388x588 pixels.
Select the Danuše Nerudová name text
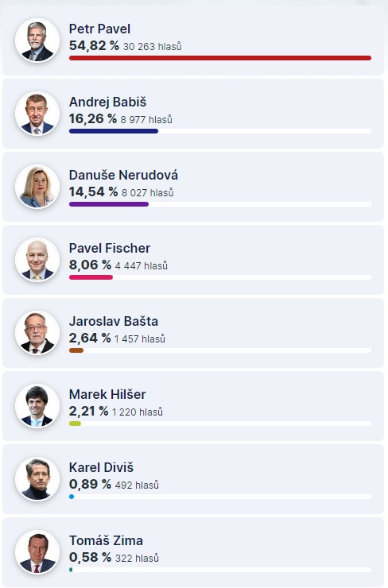[123, 175]
